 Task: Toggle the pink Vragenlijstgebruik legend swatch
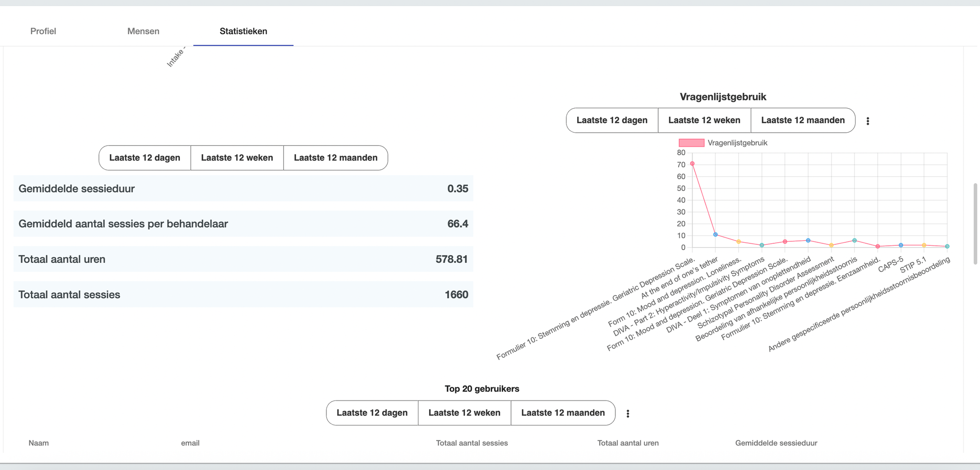[x=691, y=143]
